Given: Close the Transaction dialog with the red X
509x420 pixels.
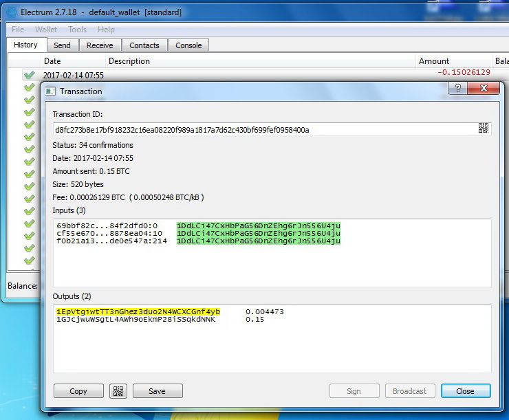Looking at the screenshot, I should pos(484,88).
